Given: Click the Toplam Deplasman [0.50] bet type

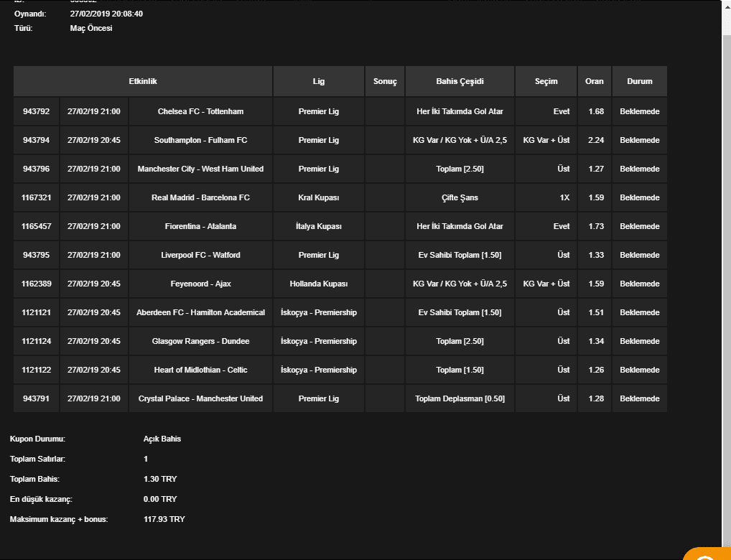Looking at the screenshot, I should [460, 398].
